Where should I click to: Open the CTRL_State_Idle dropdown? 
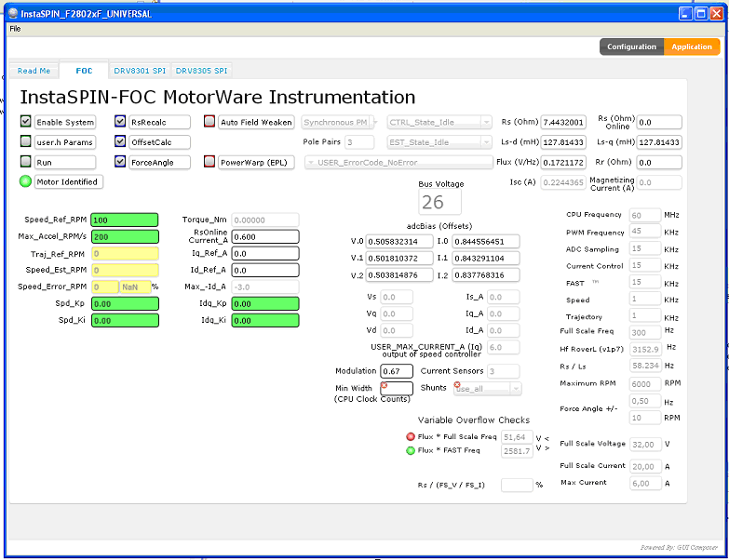click(x=439, y=122)
